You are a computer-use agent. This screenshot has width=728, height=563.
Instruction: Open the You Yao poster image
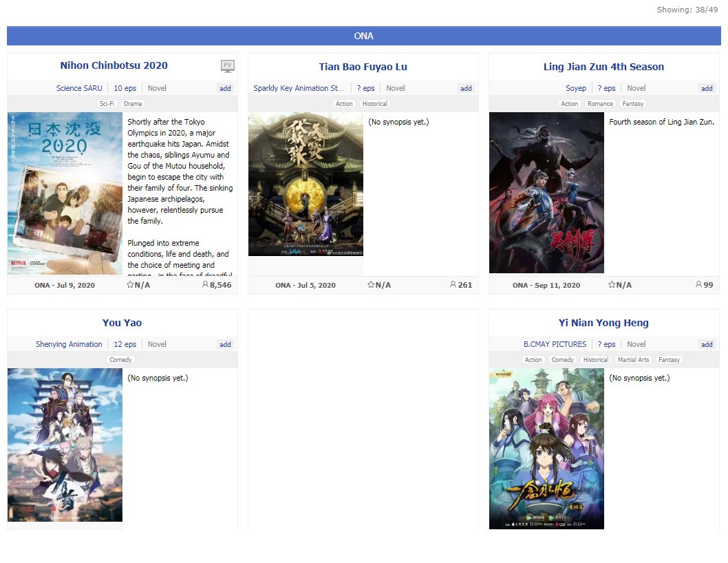(x=65, y=445)
